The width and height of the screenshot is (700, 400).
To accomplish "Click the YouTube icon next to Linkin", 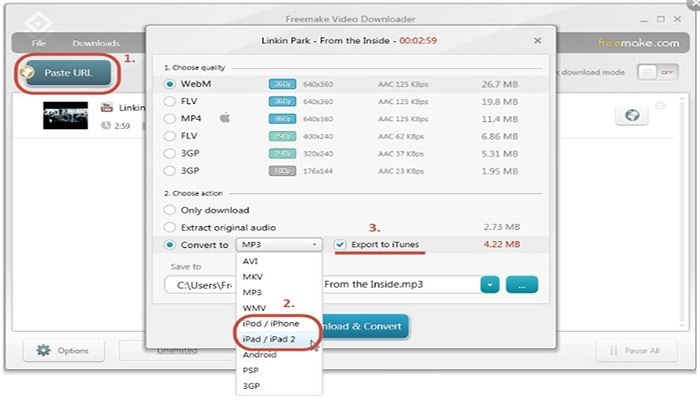I will 107,107.
